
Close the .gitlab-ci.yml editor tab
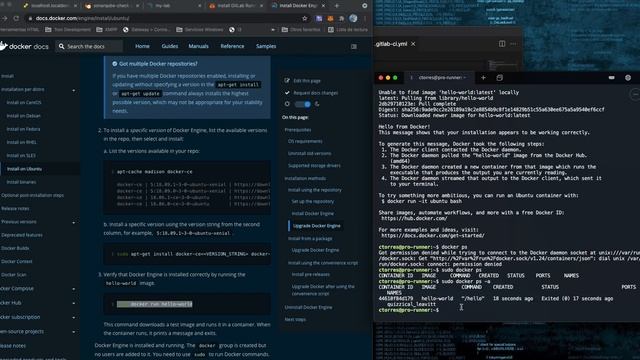point(413,44)
